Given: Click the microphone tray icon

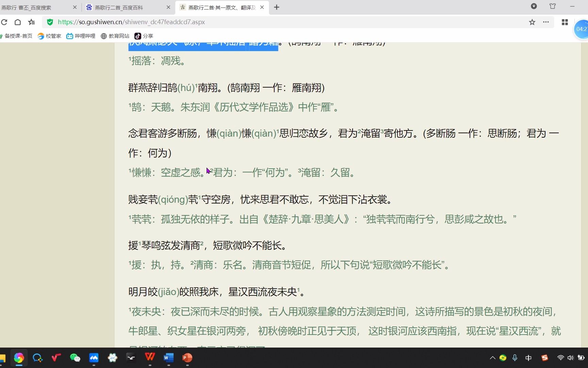Looking at the screenshot, I should click(515, 358).
